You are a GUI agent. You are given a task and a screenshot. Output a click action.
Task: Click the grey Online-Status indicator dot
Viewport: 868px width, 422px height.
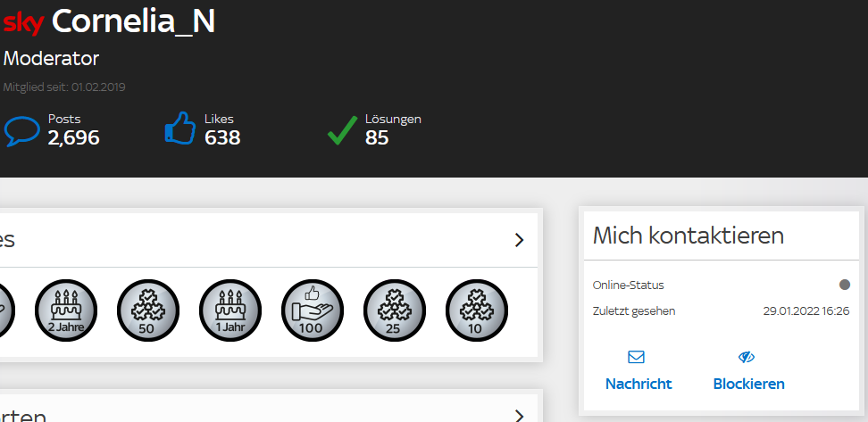coord(844,285)
